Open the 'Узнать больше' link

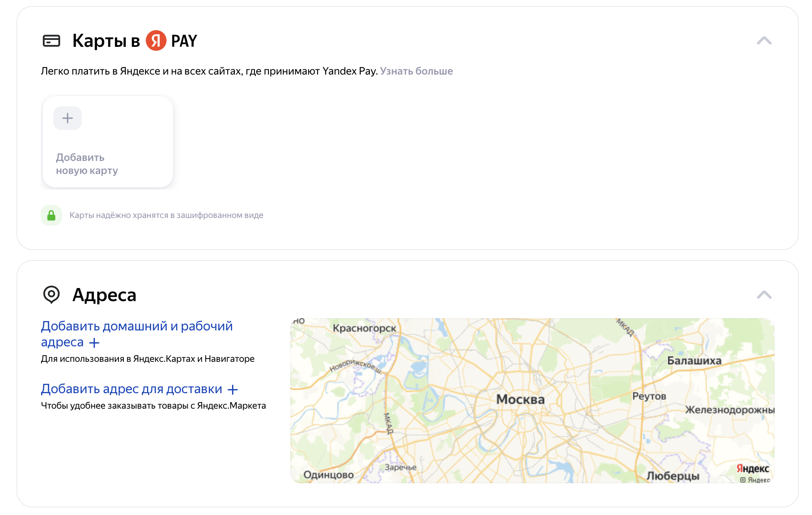tap(416, 71)
